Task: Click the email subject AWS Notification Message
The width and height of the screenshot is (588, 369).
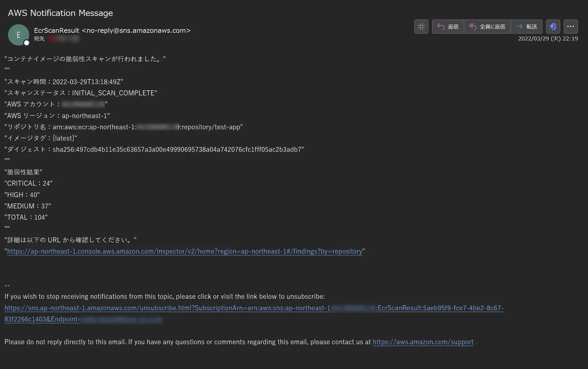Action: (x=60, y=13)
